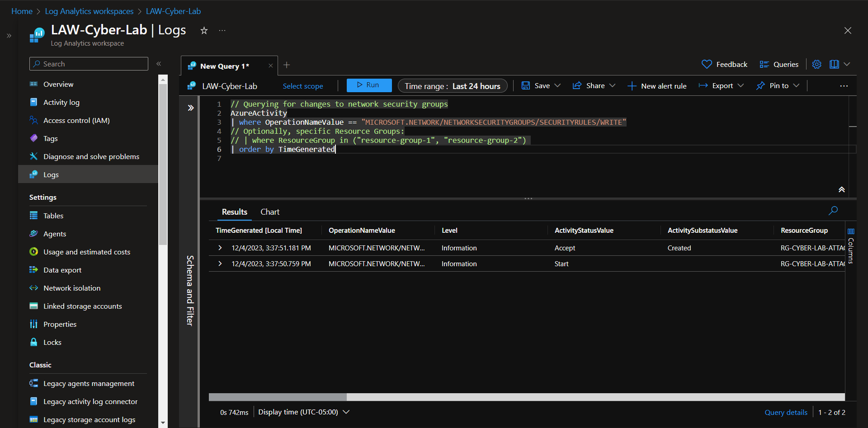This screenshot has height=428, width=868.
Task: Click Select scope link
Action: tap(303, 86)
